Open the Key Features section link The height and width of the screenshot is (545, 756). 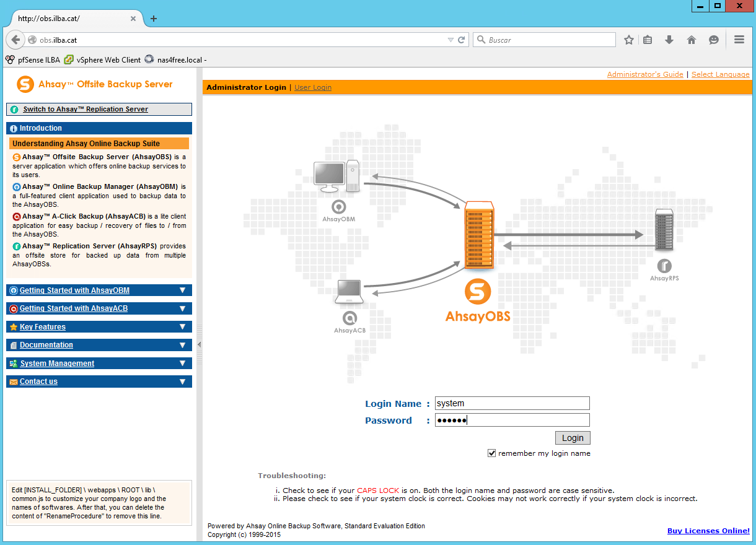pyautogui.click(x=43, y=327)
